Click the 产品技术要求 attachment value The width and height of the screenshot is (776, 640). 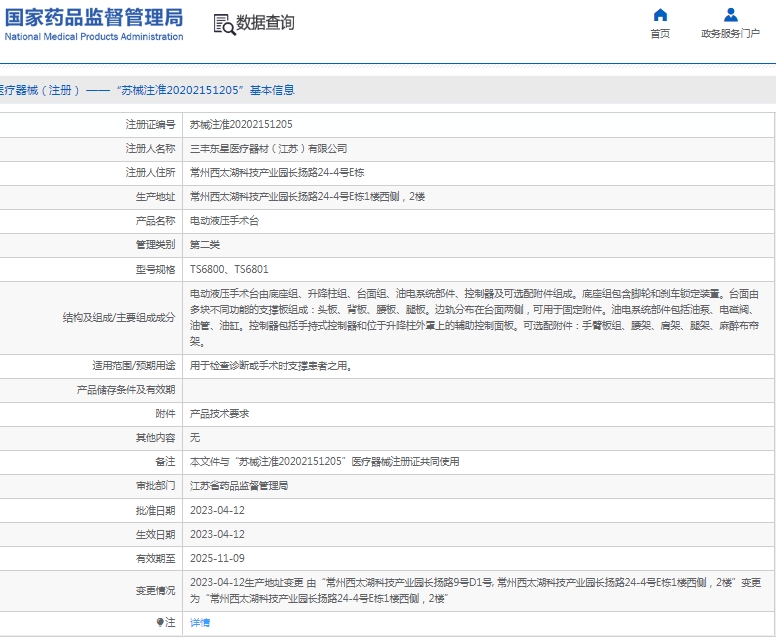(219, 414)
